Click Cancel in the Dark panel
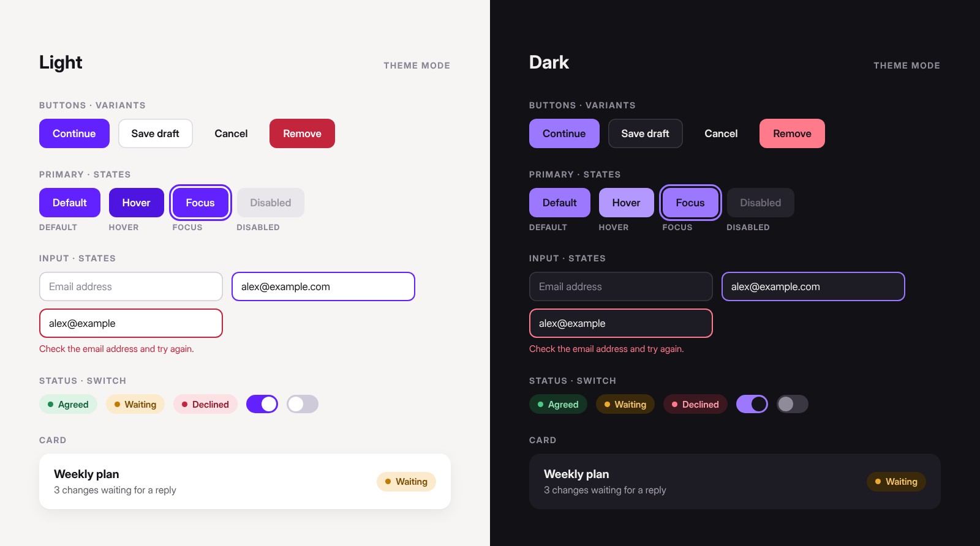Screen dimensions: 980x546 (x=721, y=133)
